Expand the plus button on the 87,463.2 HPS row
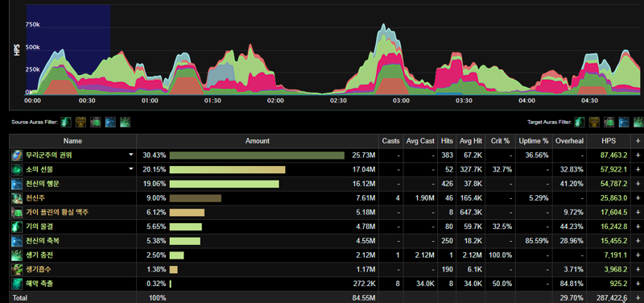 (x=638, y=156)
